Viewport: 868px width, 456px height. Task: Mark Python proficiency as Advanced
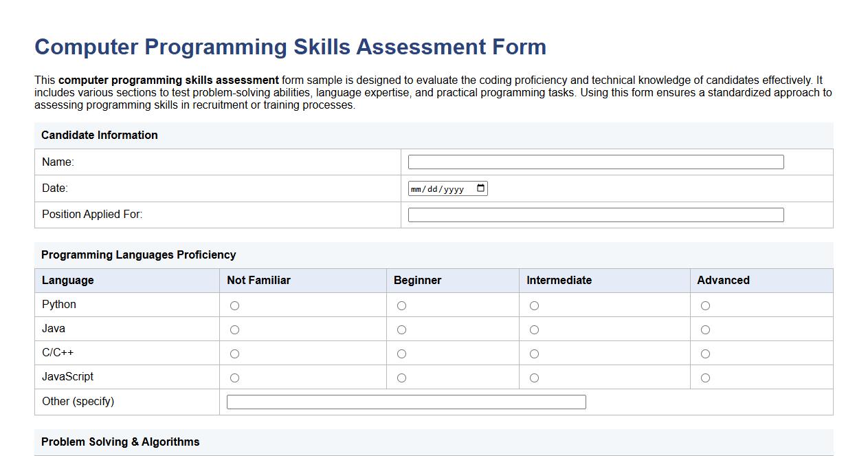click(705, 305)
